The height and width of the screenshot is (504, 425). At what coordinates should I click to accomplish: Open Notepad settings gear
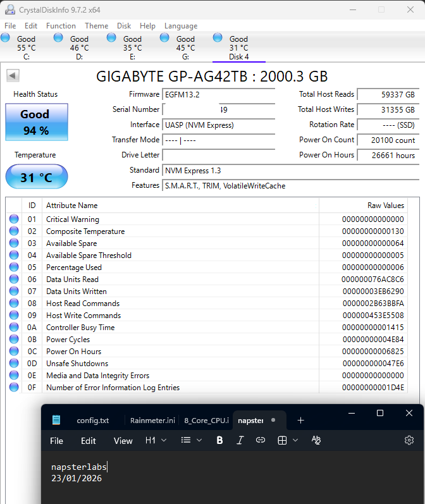[x=409, y=440]
